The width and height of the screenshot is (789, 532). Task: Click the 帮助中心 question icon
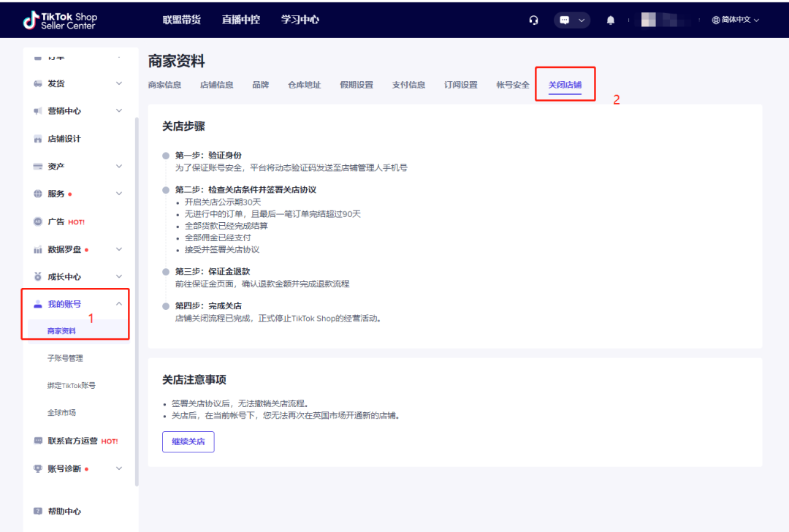38,512
